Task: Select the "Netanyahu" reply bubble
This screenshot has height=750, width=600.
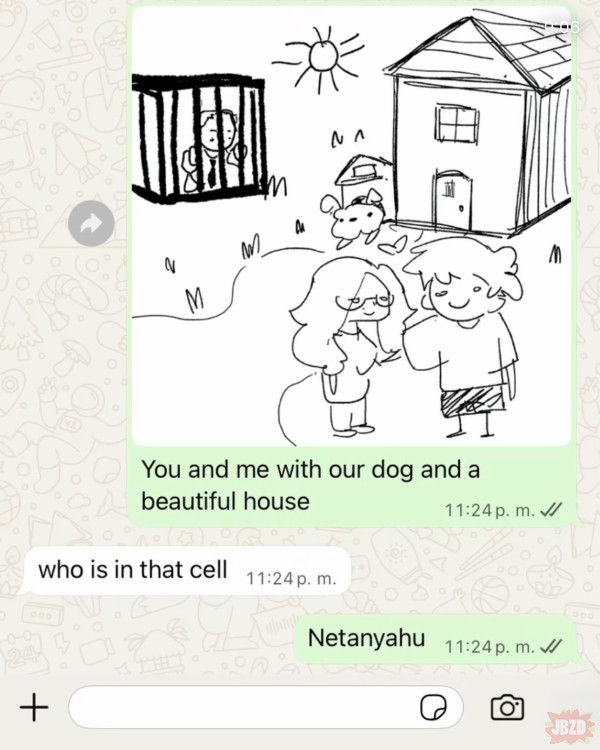Action: [435, 639]
